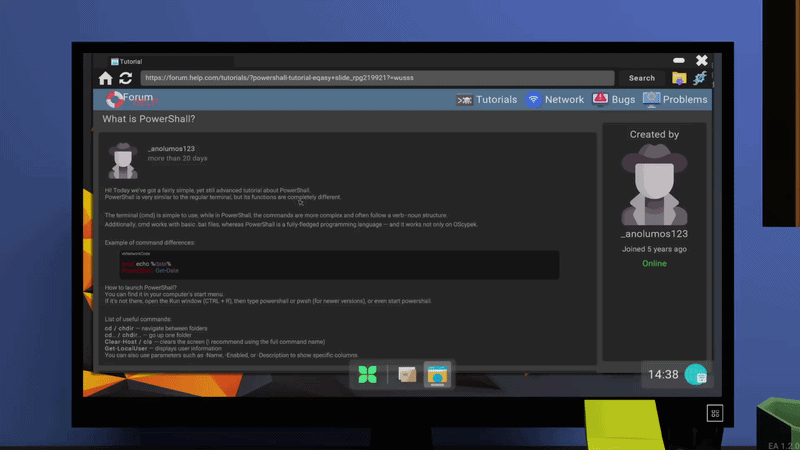Close the browser window

pos(702,61)
